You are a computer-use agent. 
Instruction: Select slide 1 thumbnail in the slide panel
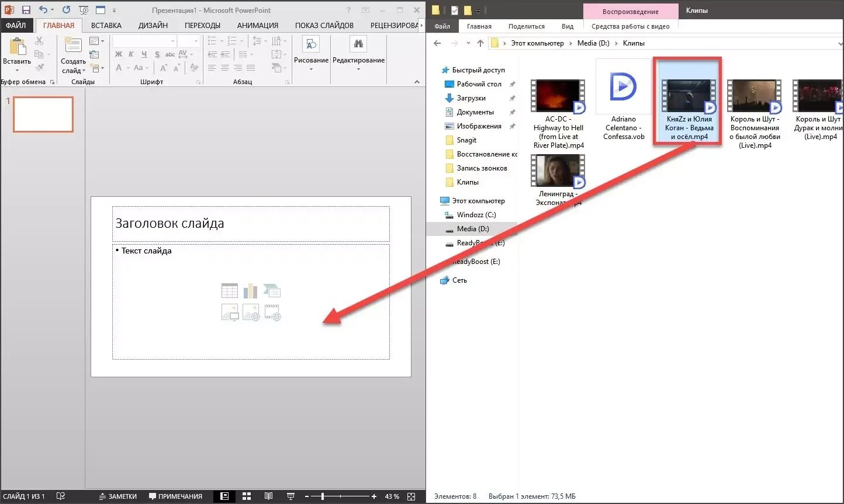[x=43, y=114]
